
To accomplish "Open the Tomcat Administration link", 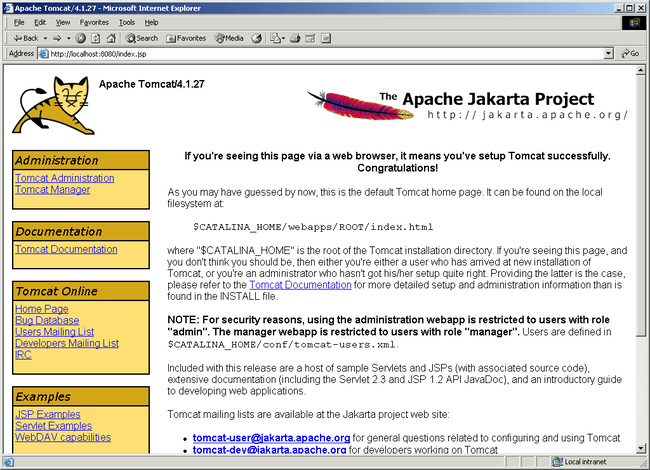I will pyautogui.click(x=65, y=178).
